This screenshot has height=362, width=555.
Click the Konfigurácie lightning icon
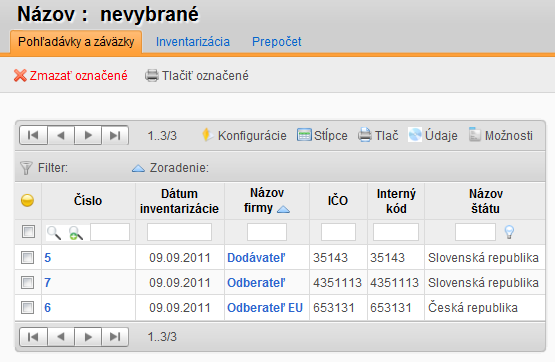(207, 135)
